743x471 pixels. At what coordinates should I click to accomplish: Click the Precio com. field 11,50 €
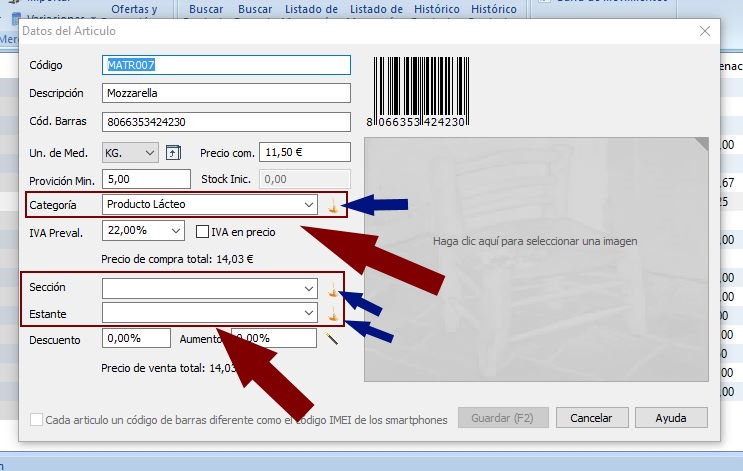[305, 152]
